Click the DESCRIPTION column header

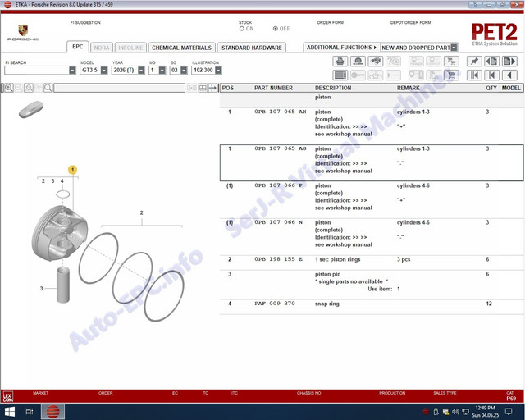click(333, 88)
